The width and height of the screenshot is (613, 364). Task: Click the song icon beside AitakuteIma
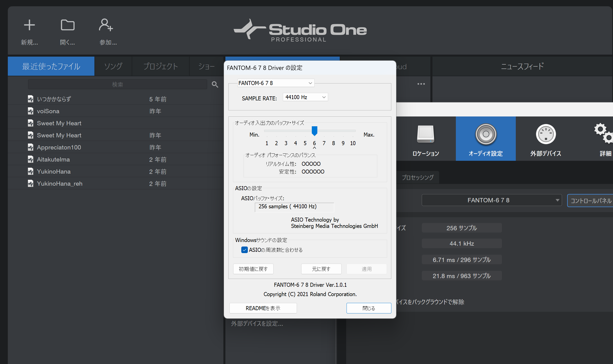click(30, 159)
